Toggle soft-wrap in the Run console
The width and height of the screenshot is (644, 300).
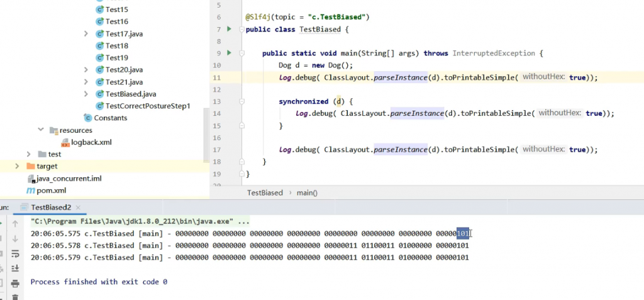click(x=15, y=253)
